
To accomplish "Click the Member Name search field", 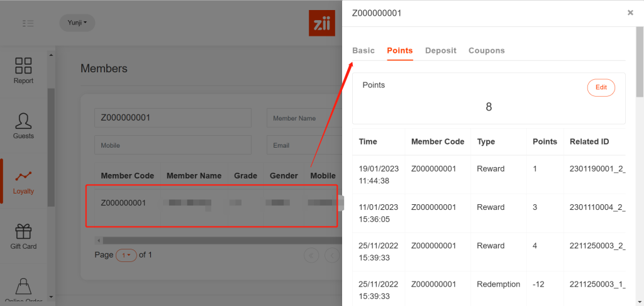I will (302, 117).
